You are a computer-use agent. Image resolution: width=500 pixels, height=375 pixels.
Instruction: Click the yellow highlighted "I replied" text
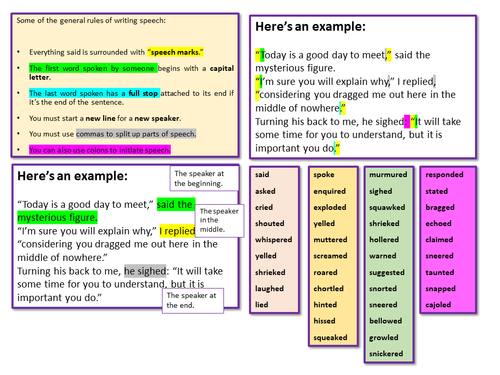tap(177, 231)
